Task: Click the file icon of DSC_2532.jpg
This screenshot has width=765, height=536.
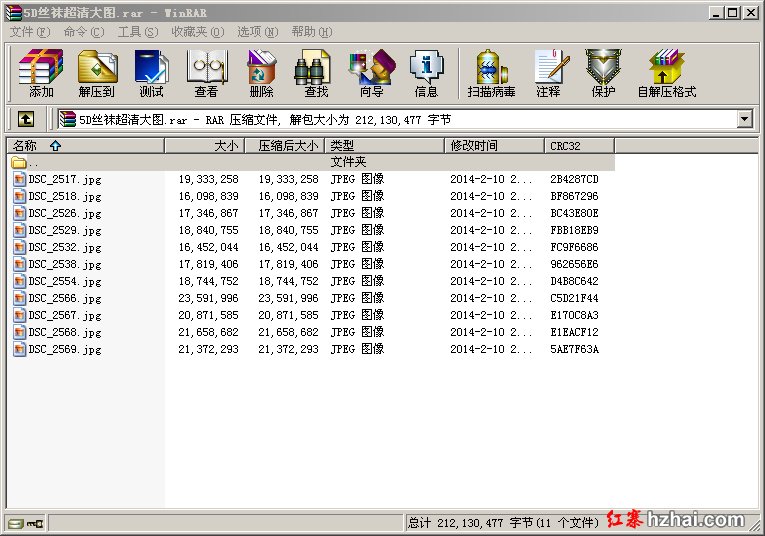Action: 20,247
